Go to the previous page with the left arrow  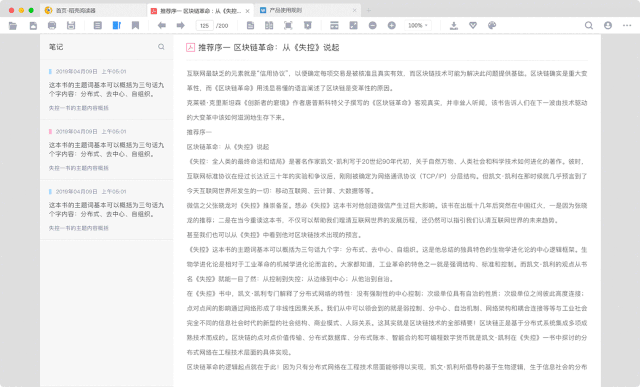click(x=162, y=25)
